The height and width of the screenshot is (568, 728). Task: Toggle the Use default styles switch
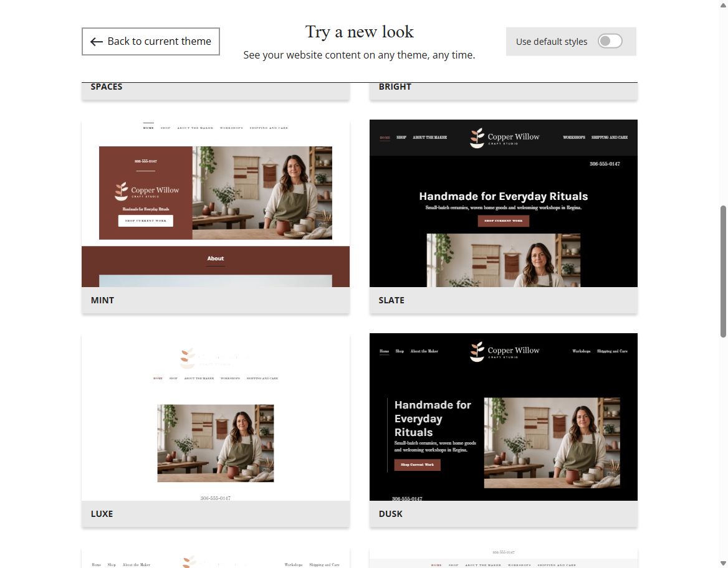pyautogui.click(x=610, y=41)
